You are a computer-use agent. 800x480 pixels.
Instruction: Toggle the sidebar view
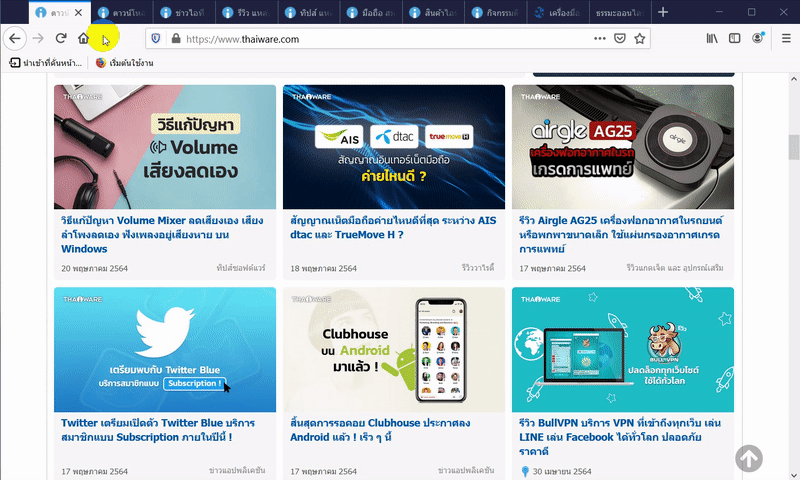point(735,38)
